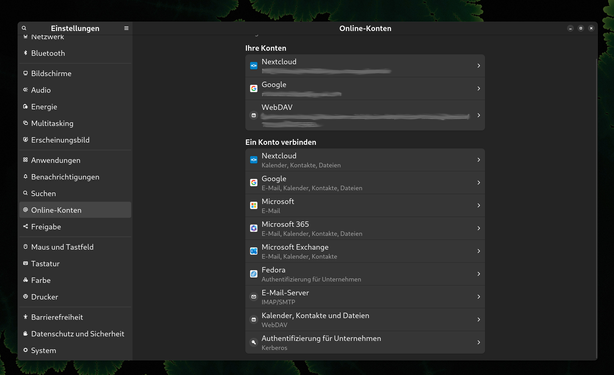Add Microsoft Exchange account
The width and height of the screenshot is (614, 375).
[x=365, y=251]
